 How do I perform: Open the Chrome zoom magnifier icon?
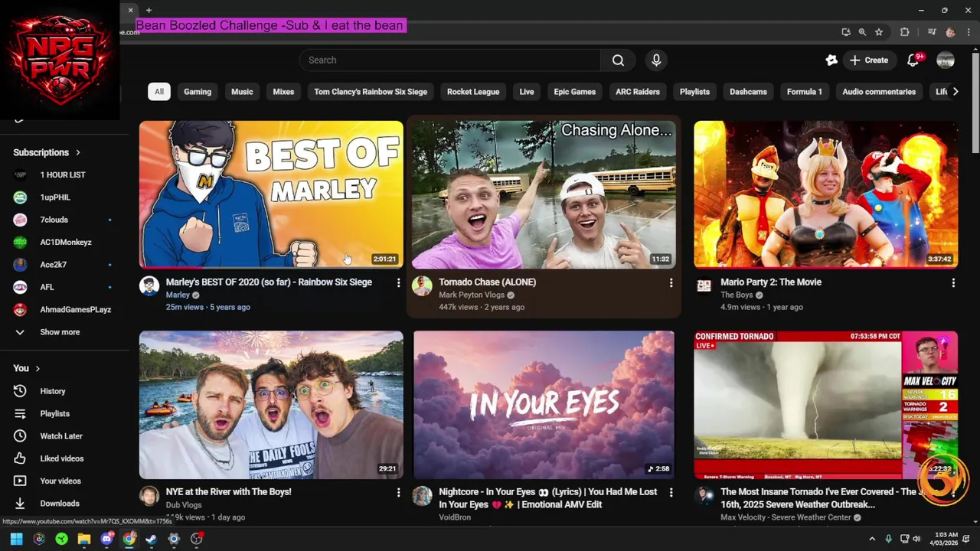(862, 32)
